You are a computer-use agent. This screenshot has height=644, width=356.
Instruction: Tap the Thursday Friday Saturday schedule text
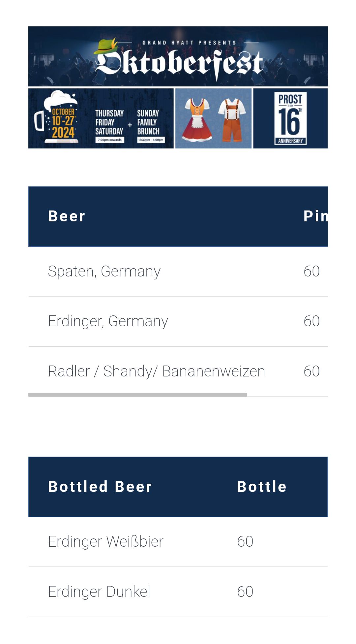click(109, 122)
